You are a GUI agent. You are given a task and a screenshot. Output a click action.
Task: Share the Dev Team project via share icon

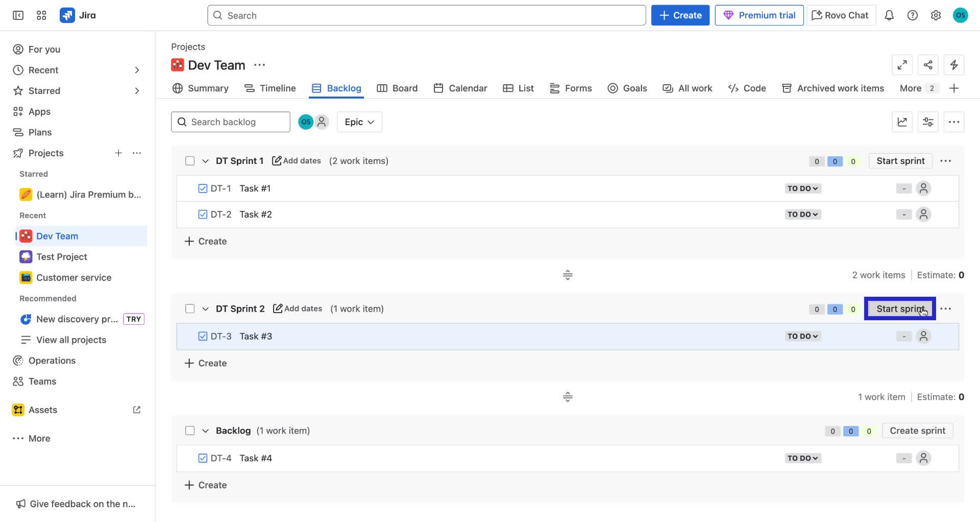click(928, 65)
